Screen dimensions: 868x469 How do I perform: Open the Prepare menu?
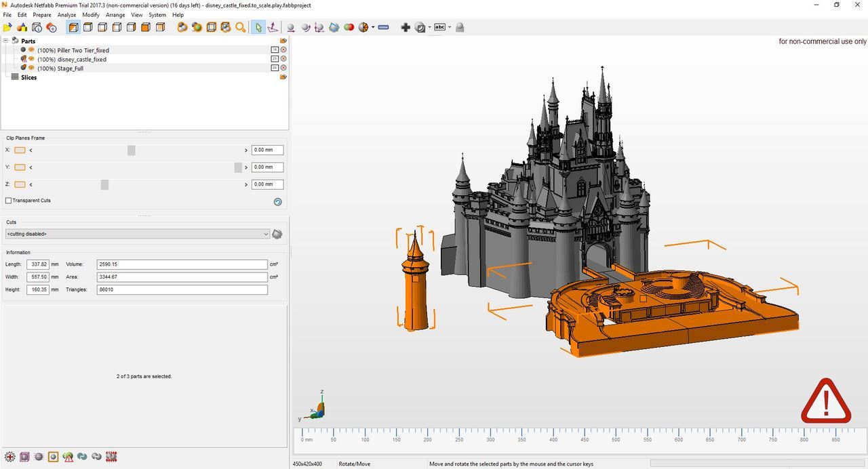[42, 15]
